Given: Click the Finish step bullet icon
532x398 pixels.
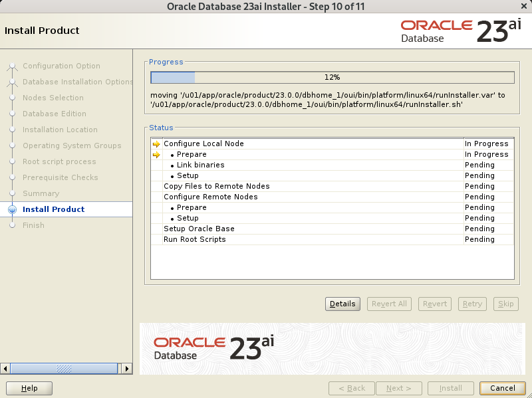Looking at the screenshot, I should click(12, 225).
